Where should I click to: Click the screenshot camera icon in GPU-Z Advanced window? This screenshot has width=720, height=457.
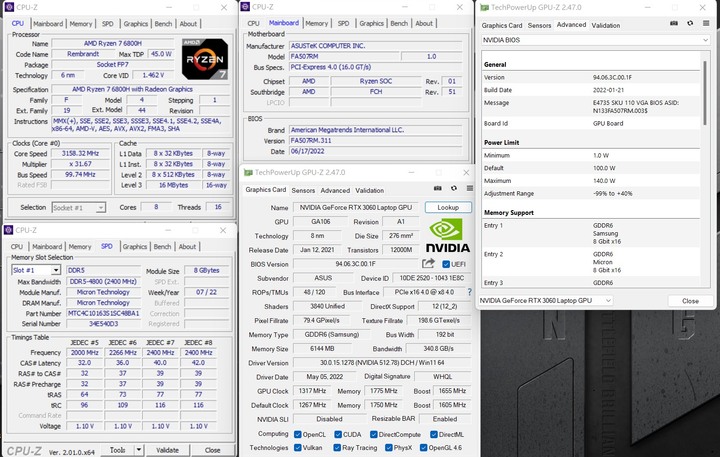674,23
